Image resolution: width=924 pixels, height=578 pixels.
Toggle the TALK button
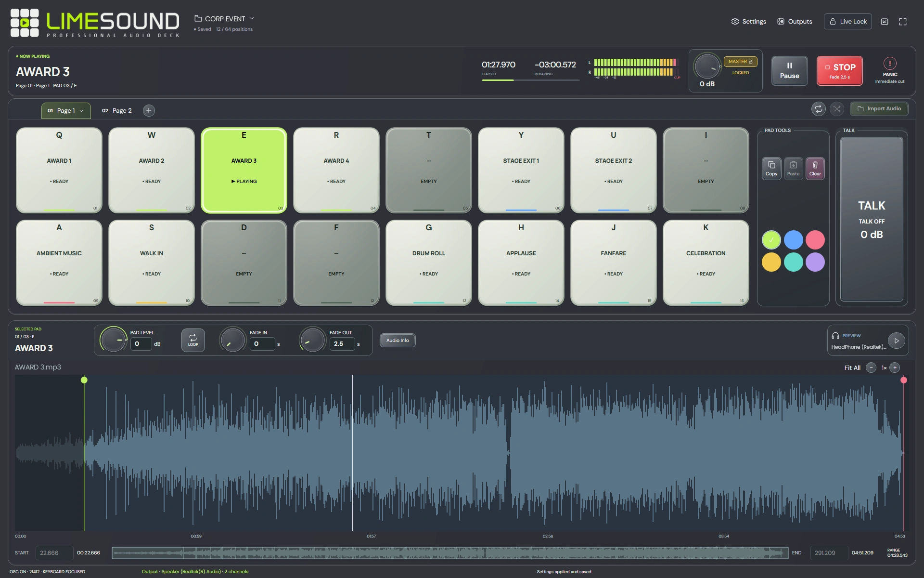[872, 219]
